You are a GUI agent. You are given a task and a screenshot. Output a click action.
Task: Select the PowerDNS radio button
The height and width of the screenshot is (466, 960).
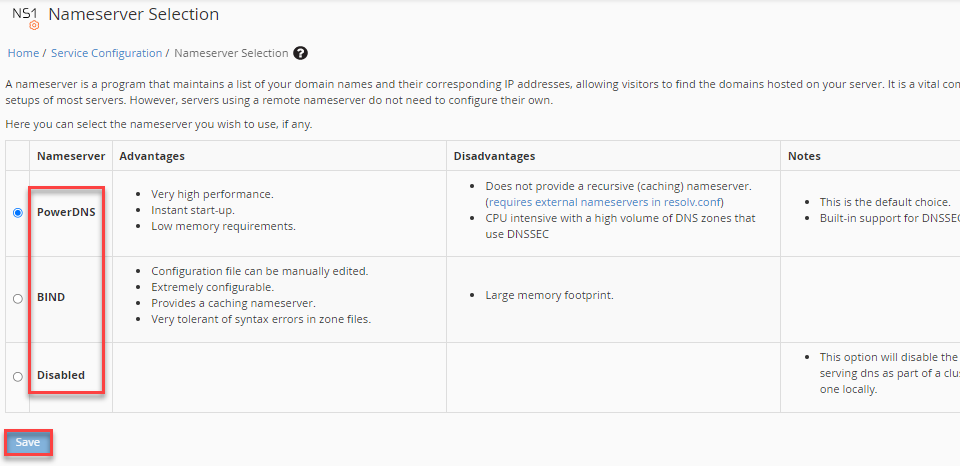pos(18,213)
